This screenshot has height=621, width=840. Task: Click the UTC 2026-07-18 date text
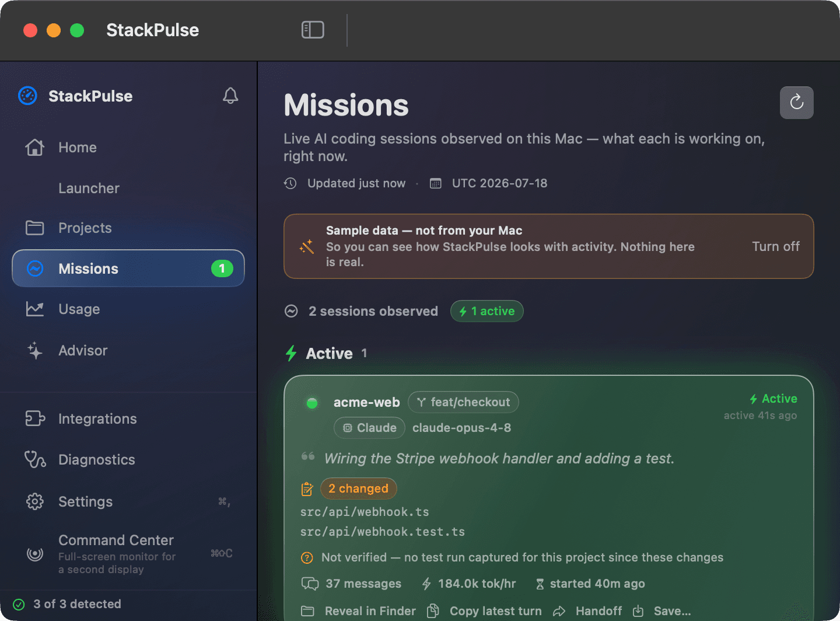coord(500,183)
